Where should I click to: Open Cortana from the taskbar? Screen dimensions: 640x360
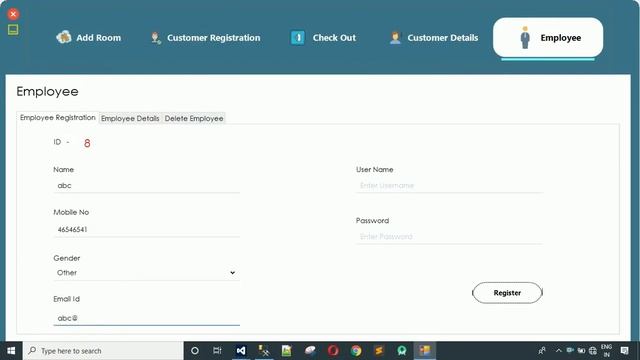(195, 351)
